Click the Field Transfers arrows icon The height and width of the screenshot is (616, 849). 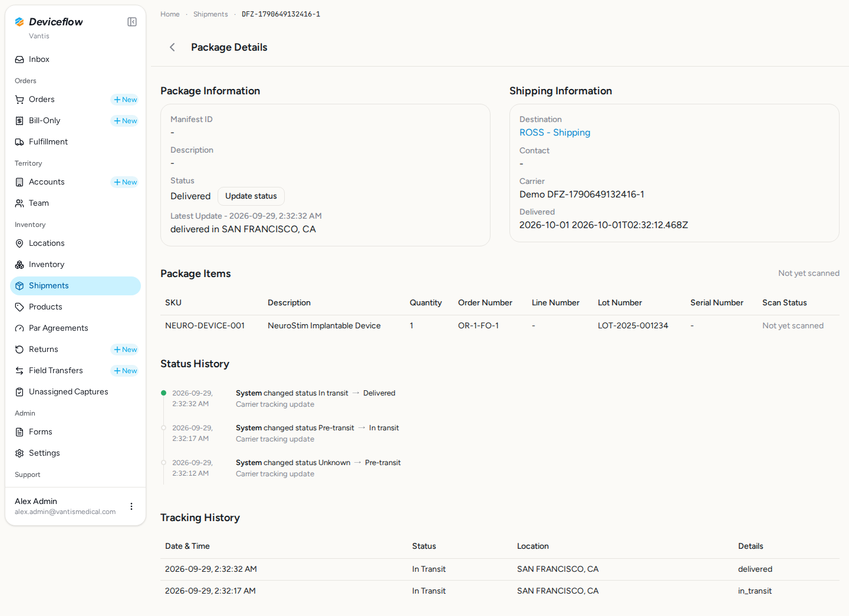[x=19, y=371]
